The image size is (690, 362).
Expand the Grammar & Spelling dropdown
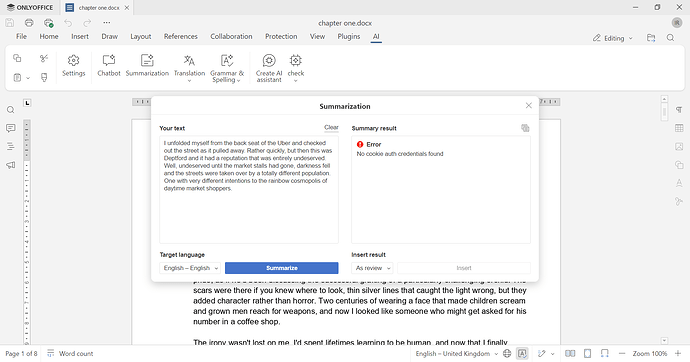pyautogui.click(x=239, y=80)
